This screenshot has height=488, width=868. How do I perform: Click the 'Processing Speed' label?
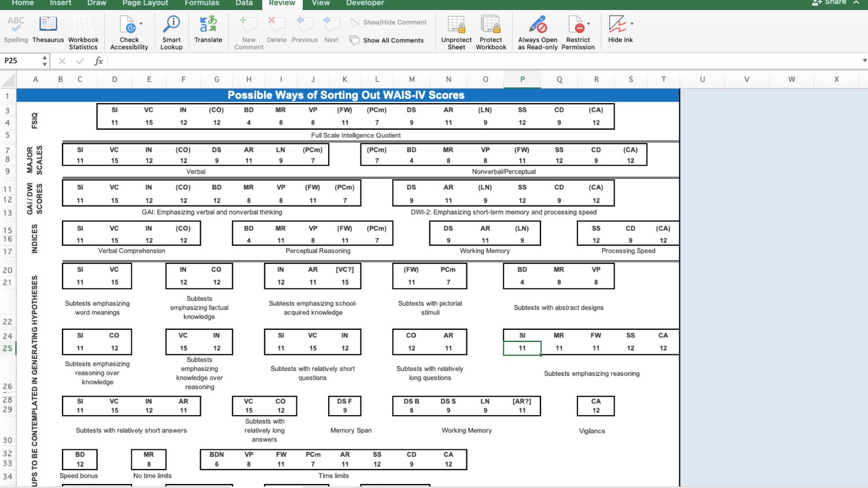coord(628,251)
